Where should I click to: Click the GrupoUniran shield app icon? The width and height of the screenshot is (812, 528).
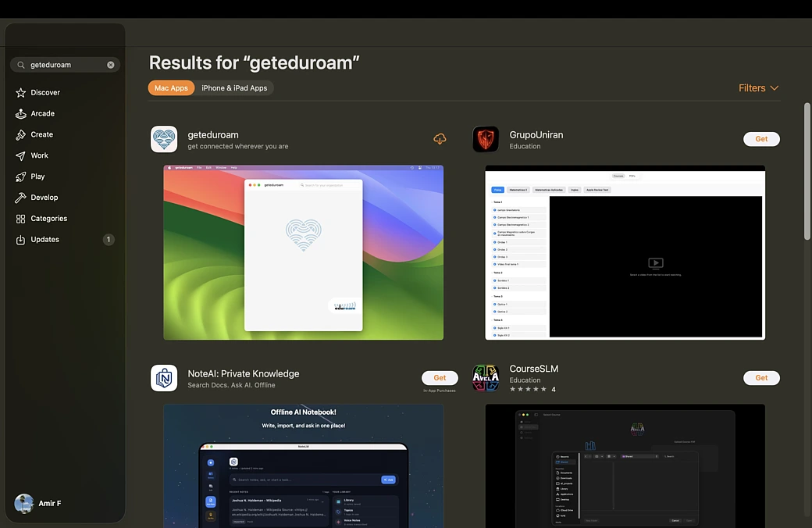click(x=486, y=139)
